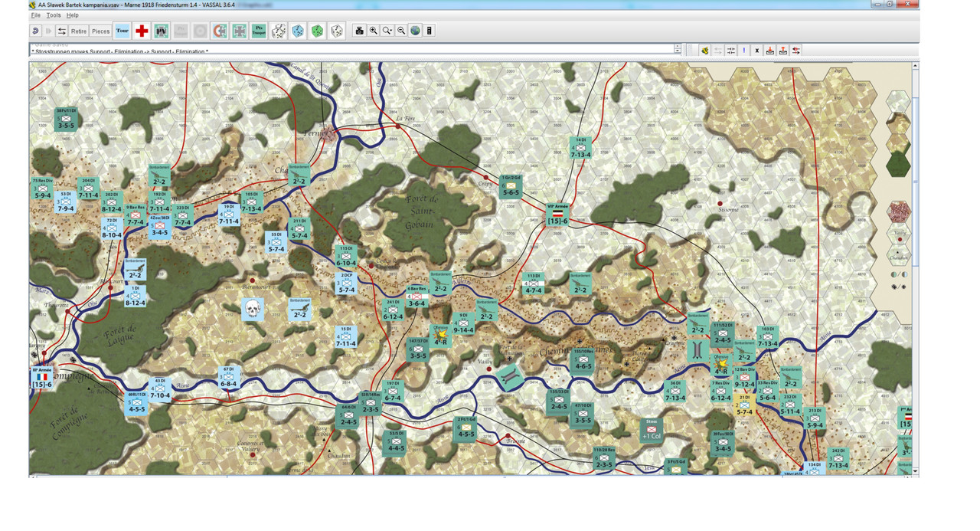The height and width of the screenshot is (531, 980).
Task: Select the IIIe Armée French HQ counter
Action: coord(41,379)
